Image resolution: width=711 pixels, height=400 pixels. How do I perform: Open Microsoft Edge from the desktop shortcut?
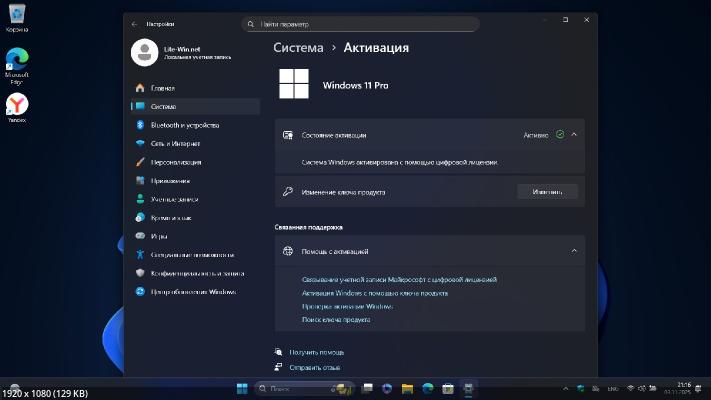point(17,62)
